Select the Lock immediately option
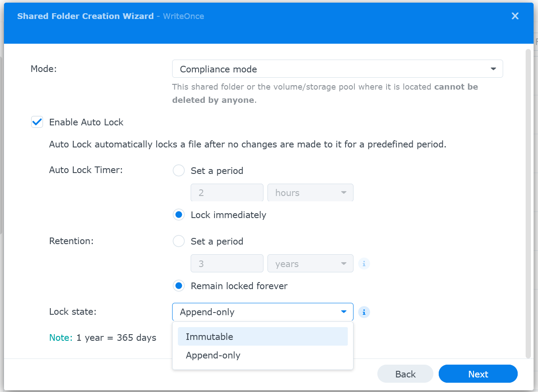538x392 pixels. tap(178, 215)
